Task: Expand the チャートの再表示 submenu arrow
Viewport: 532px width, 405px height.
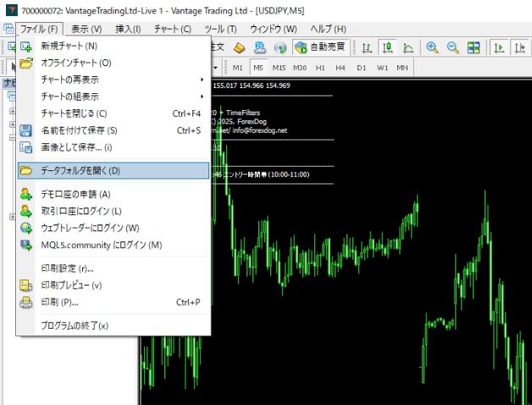Action: pyautogui.click(x=202, y=80)
